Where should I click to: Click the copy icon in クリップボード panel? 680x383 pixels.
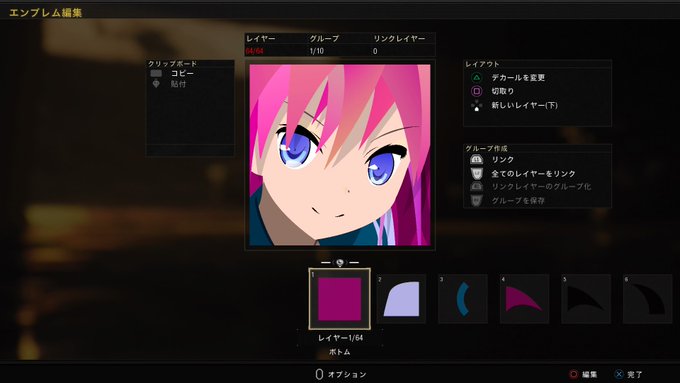tap(156, 73)
